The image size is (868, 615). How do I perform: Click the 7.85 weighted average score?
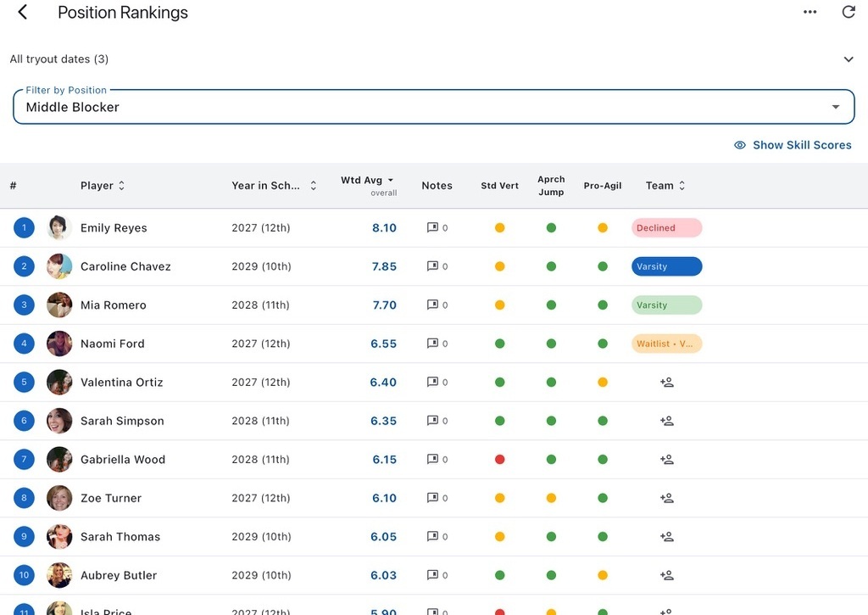click(384, 266)
